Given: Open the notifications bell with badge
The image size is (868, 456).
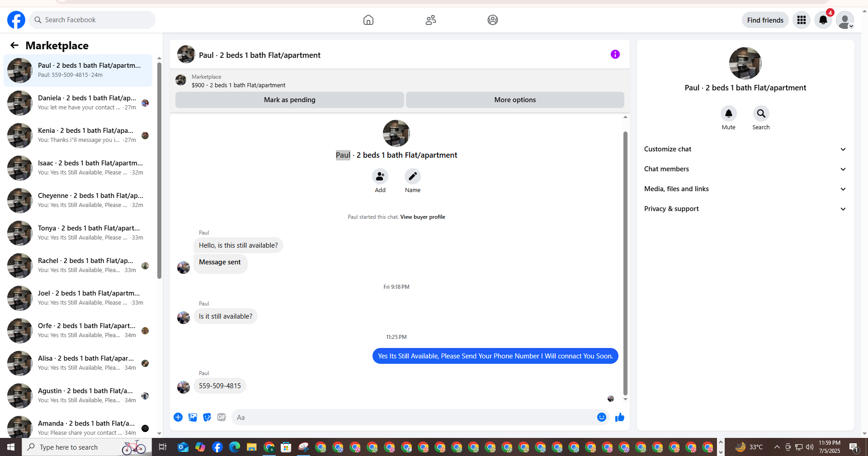Looking at the screenshot, I should point(823,20).
